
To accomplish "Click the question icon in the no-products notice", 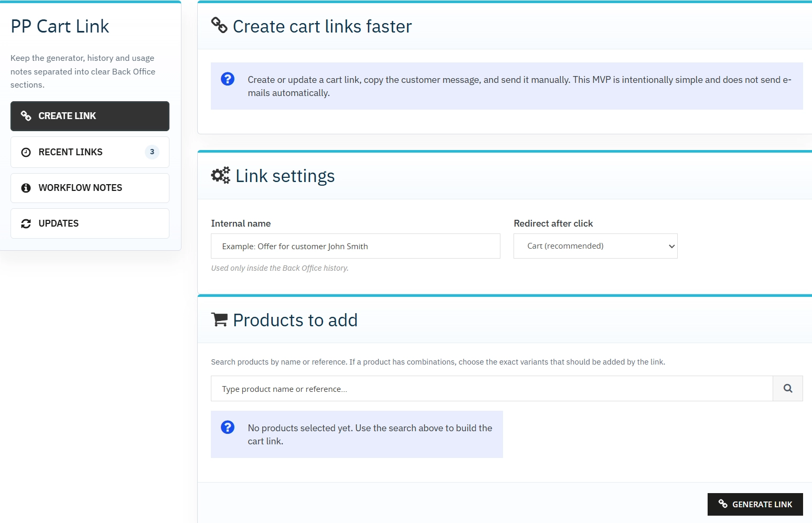I will click(227, 427).
